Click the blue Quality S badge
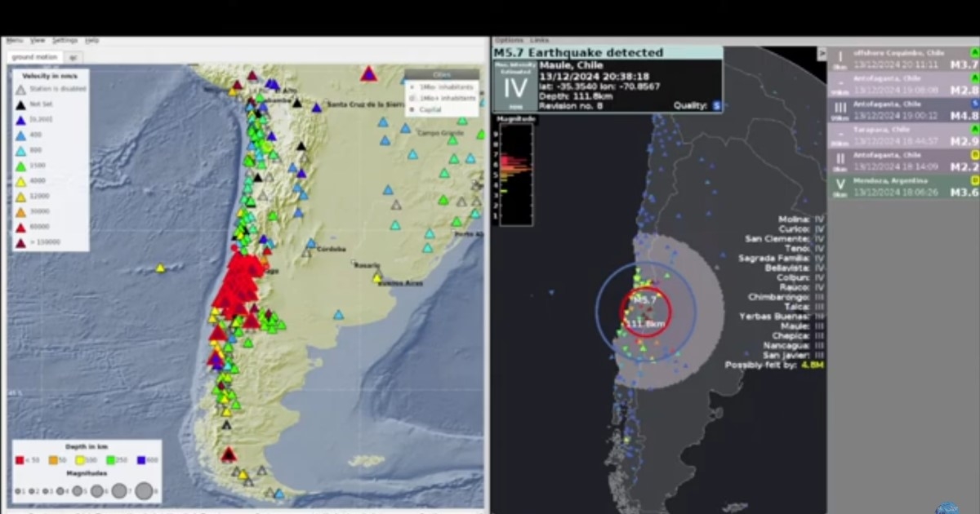The width and height of the screenshot is (980, 514). pyautogui.click(x=716, y=105)
